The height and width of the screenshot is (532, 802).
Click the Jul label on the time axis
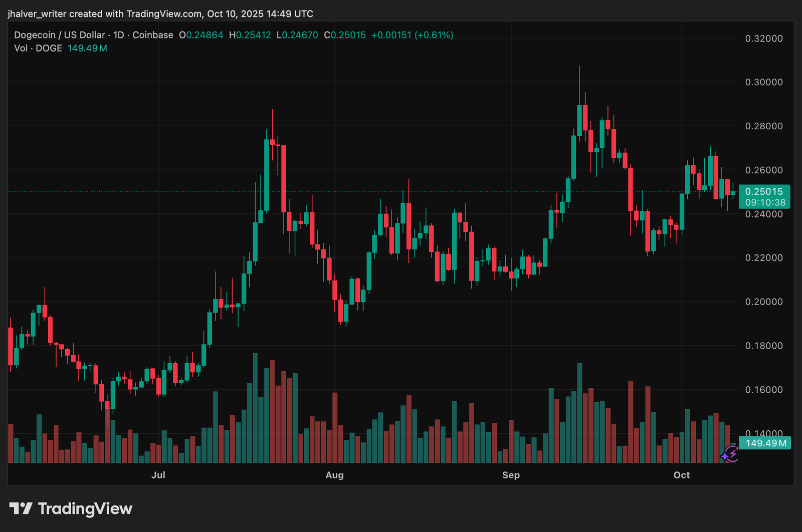(x=158, y=475)
